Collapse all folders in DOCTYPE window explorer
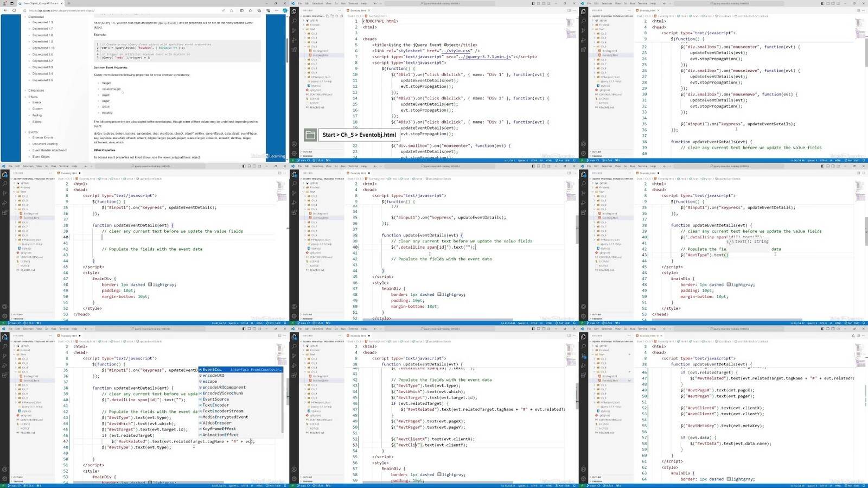 (341, 16)
